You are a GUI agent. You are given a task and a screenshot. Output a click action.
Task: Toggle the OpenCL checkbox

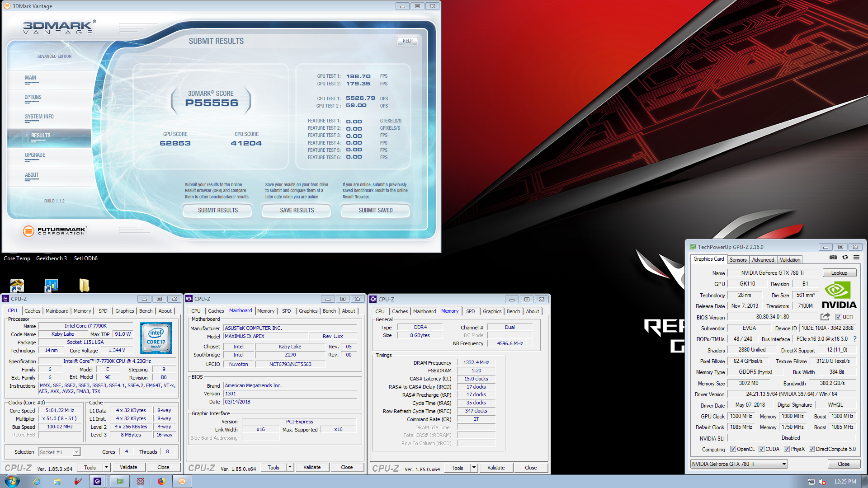click(733, 449)
